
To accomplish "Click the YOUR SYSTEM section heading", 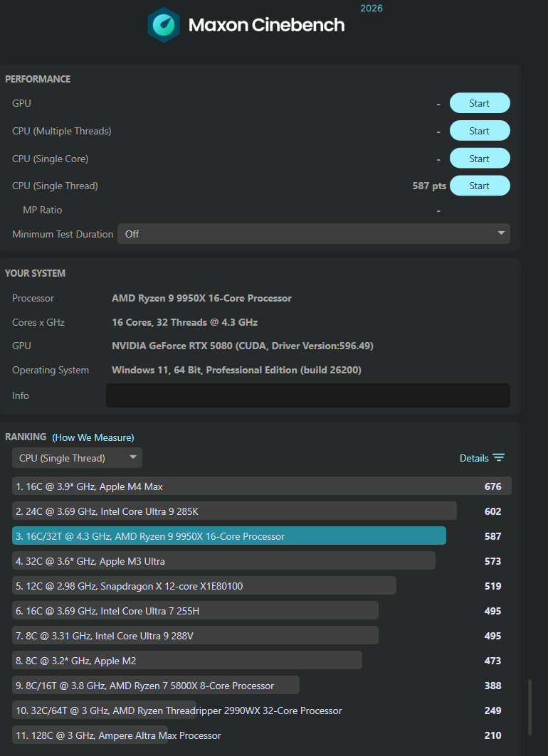I will [x=35, y=273].
